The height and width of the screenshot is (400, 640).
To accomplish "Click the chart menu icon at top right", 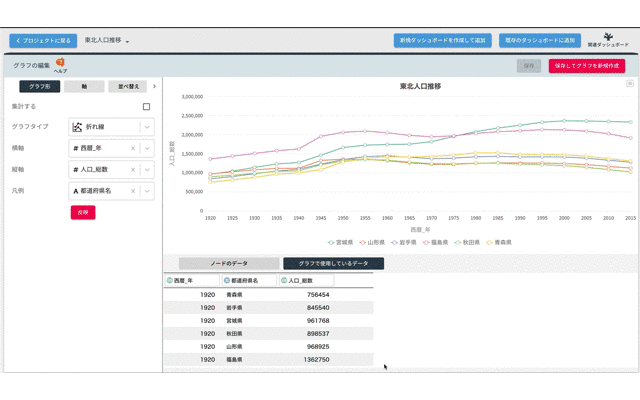I will [x=630, y=84].
